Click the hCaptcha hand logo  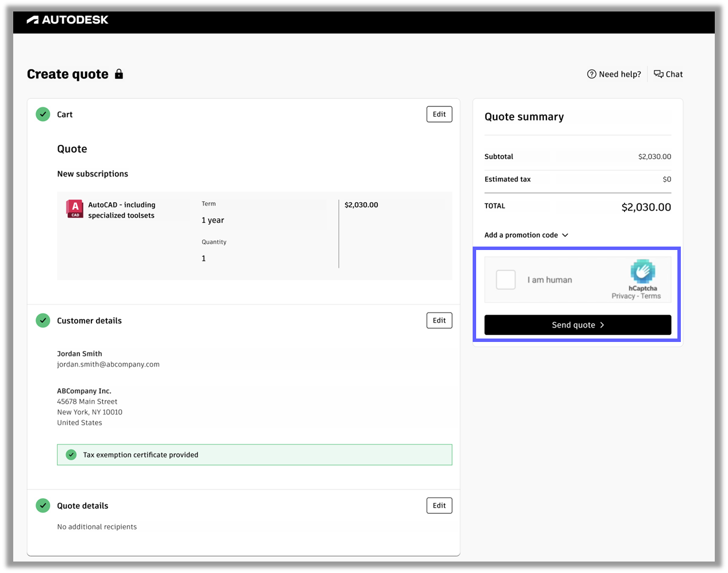pos(642,271)
